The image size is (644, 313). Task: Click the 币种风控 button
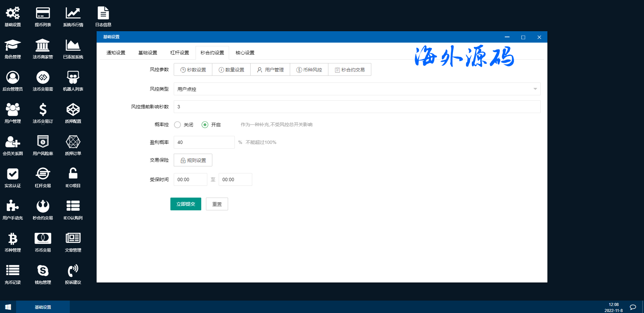point(309,70)
